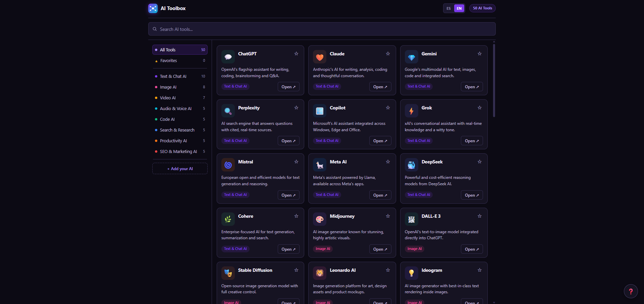
Task: Click the Image AI tag on Midjourney
Action: [x=323, y=249]
